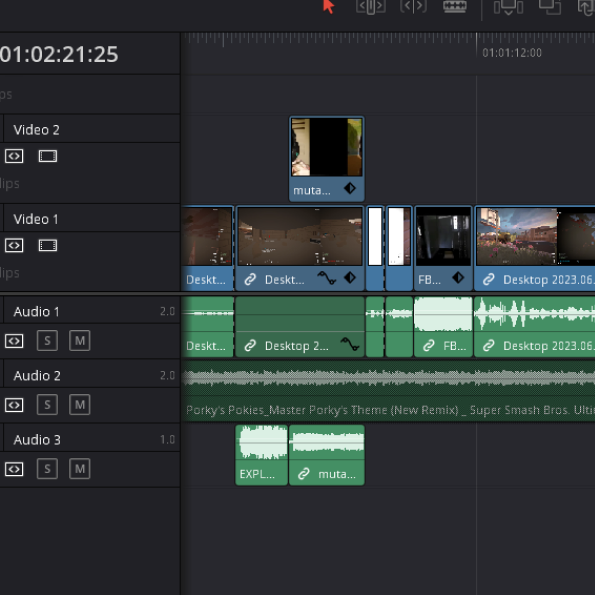Select the Porky's Pokies music clip on Audio 2
This screenshot has width=595, height=595.
[x=389, y=391]
